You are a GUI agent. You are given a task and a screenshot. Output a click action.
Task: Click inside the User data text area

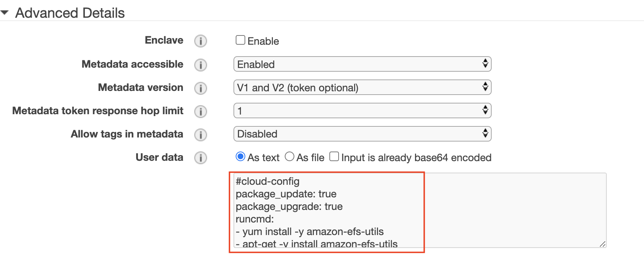(x=420, y=210)
